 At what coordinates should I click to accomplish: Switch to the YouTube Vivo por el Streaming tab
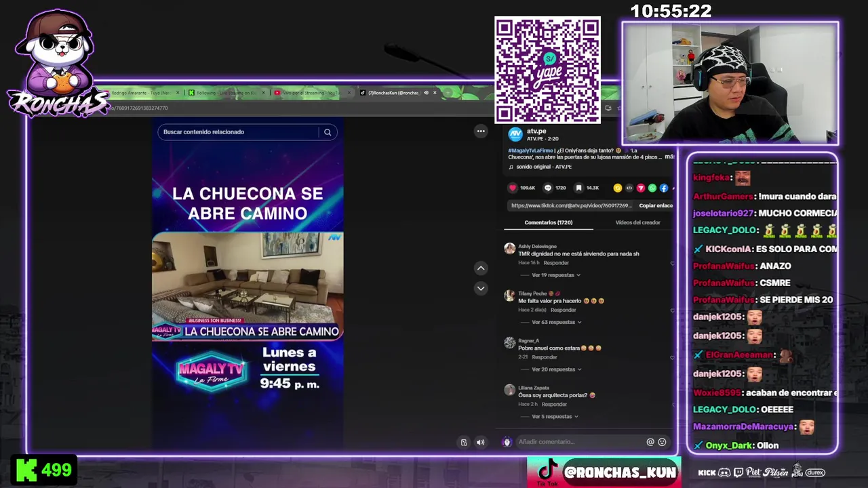coord(311,93)
